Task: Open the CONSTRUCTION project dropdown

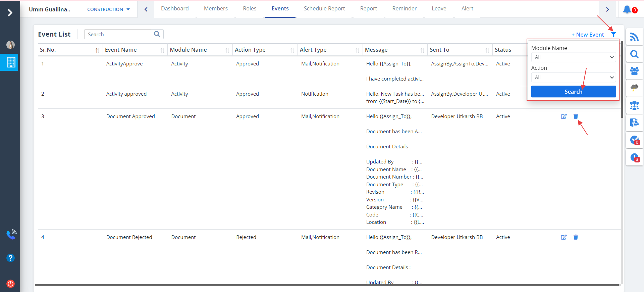Action: point(108,9)
